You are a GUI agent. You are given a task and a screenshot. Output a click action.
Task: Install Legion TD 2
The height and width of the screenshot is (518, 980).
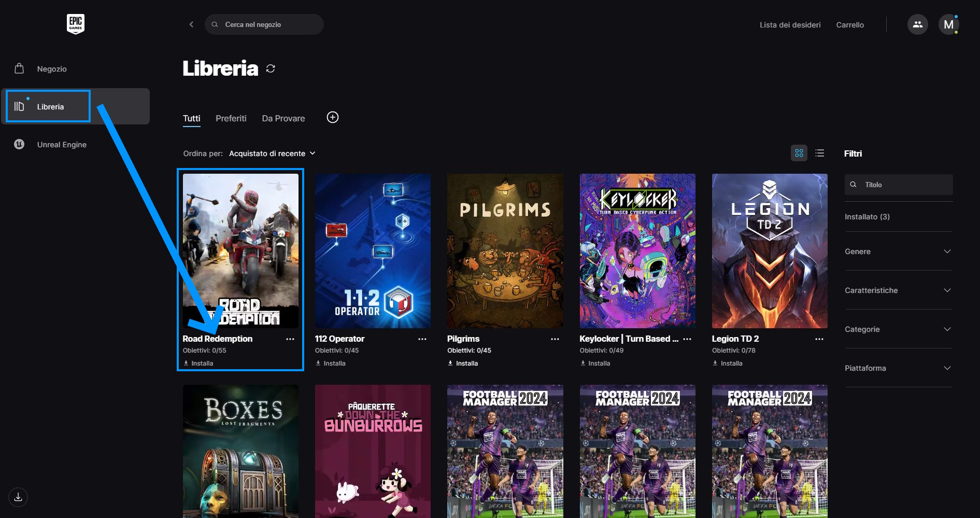728,363
